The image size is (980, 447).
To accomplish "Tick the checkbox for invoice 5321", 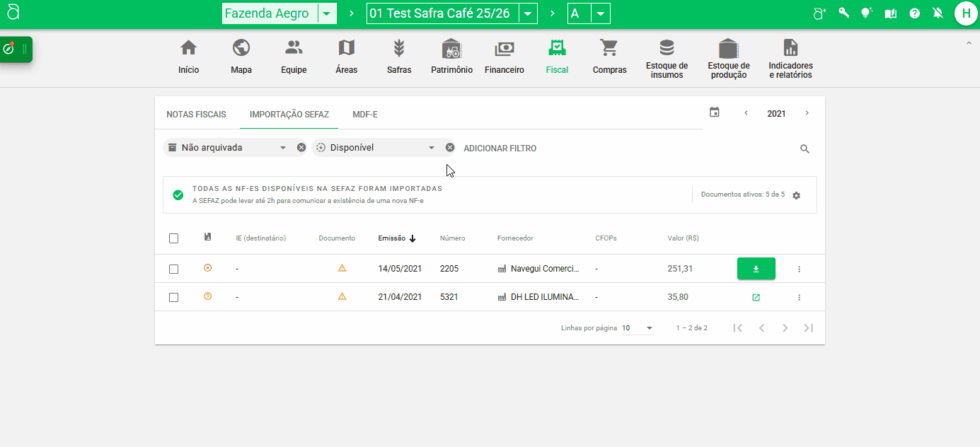I will pyautogui.click(x=173, y=297).
